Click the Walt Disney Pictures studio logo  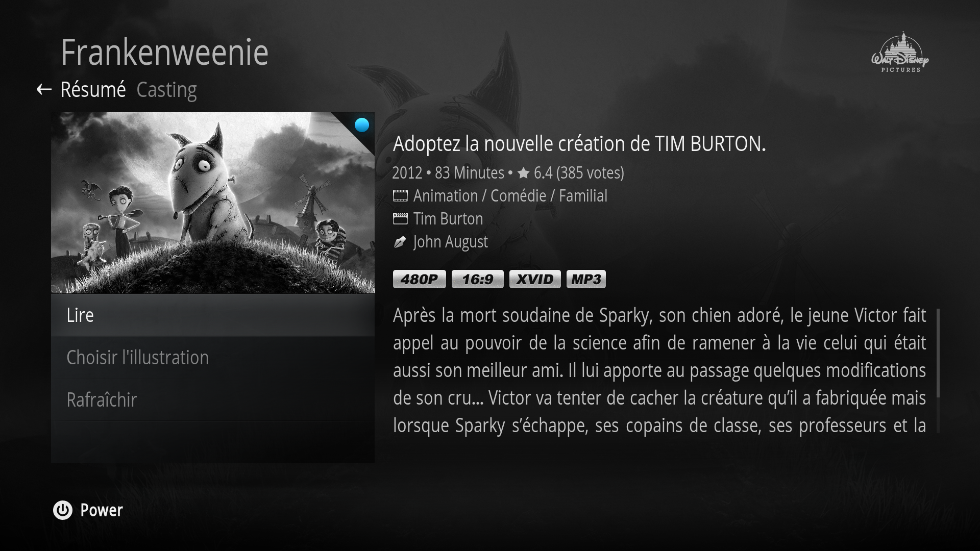(x=900, y=52)
